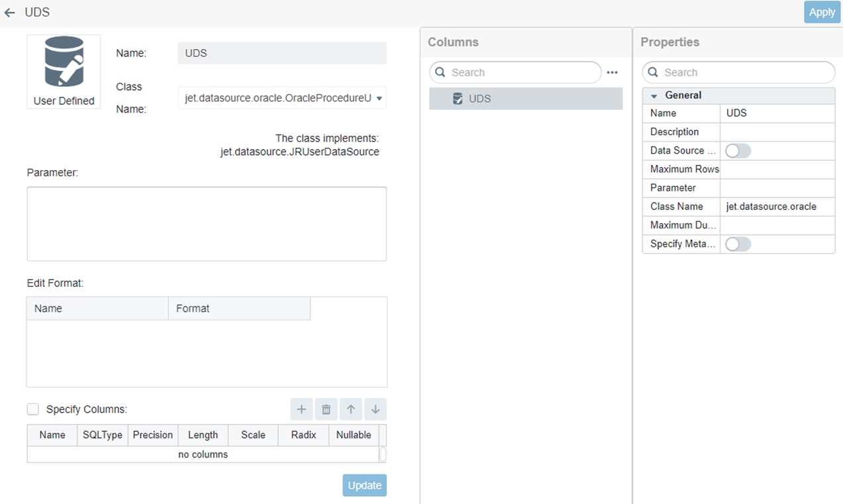This screenshot has height=504, width=843.
Task: Click the Apply button
Action: 822,12
